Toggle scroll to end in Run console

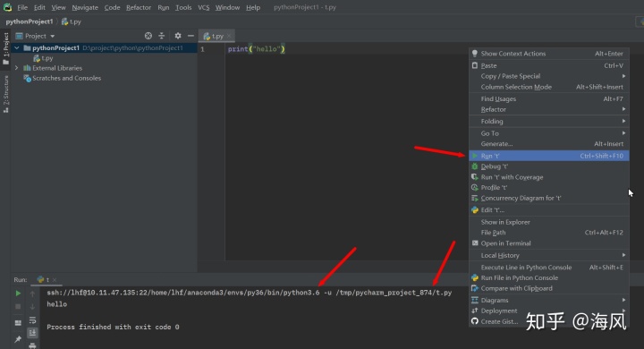(x=32, y=333)
